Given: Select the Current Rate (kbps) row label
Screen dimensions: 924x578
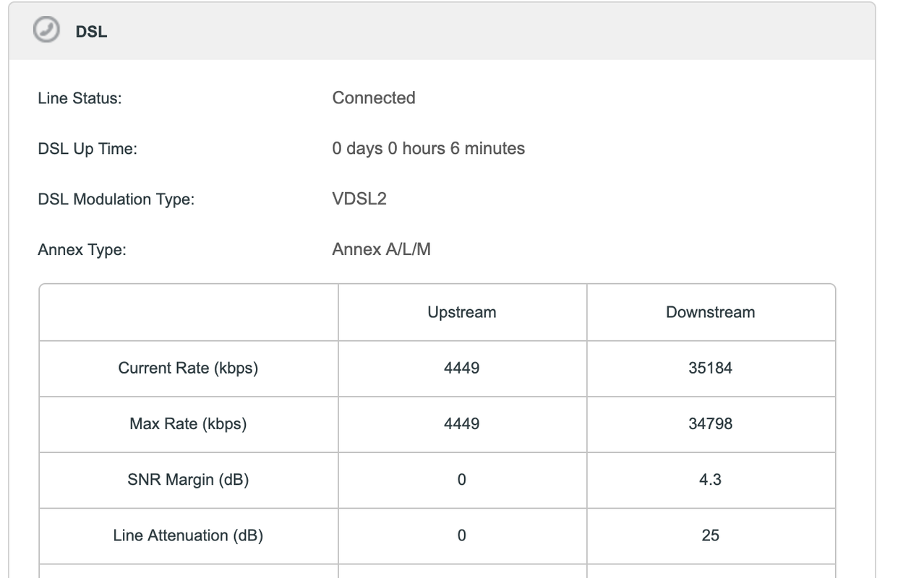Looking at the screenshot, I should click(x=188, y=368).
